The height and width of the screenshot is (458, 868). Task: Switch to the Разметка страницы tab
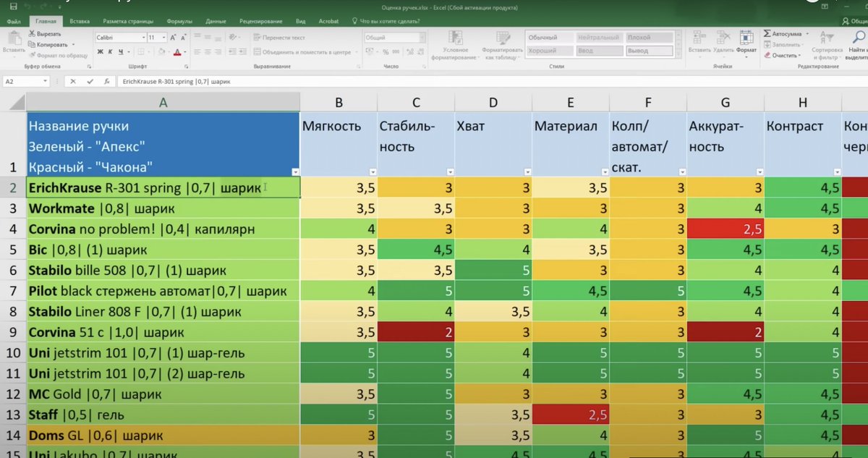(129, 22)
